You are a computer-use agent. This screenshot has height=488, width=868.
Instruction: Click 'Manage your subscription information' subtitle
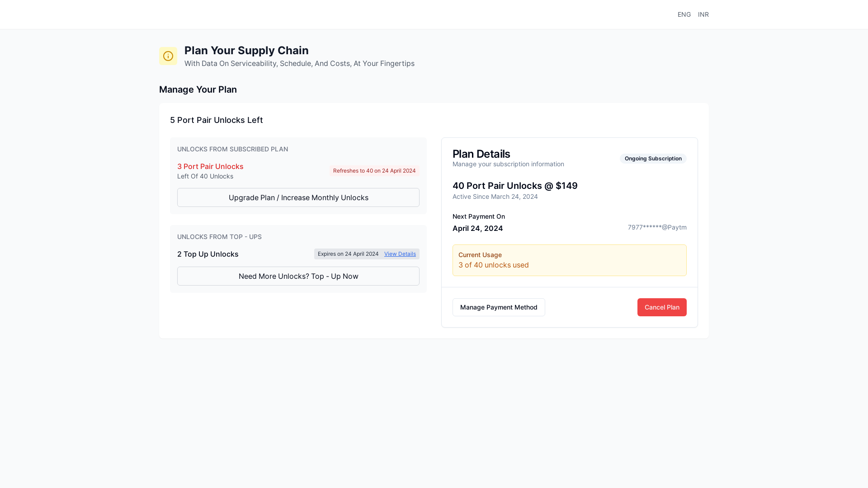click(508, 164)
